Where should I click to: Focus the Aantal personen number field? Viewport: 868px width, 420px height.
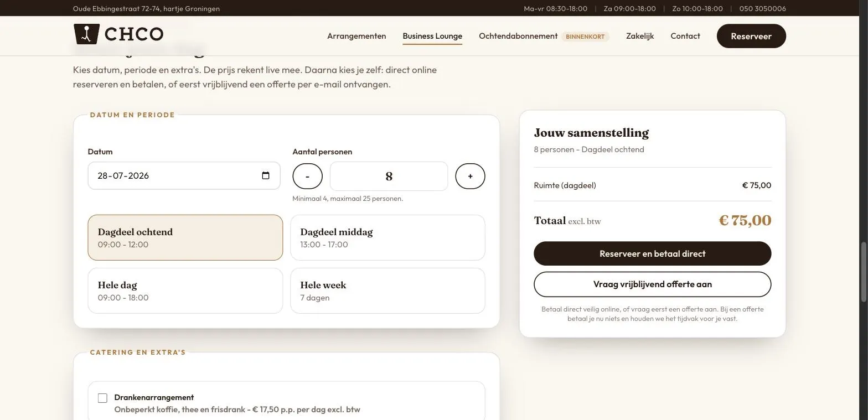click(389, 176)
